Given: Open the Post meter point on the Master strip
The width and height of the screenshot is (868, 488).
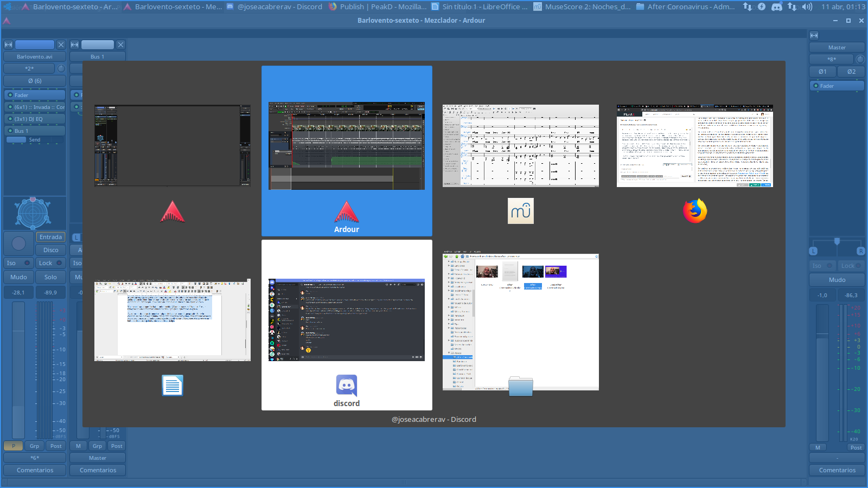Looking at the screenshot, I should pyautogui.click(x=856, y=447).
